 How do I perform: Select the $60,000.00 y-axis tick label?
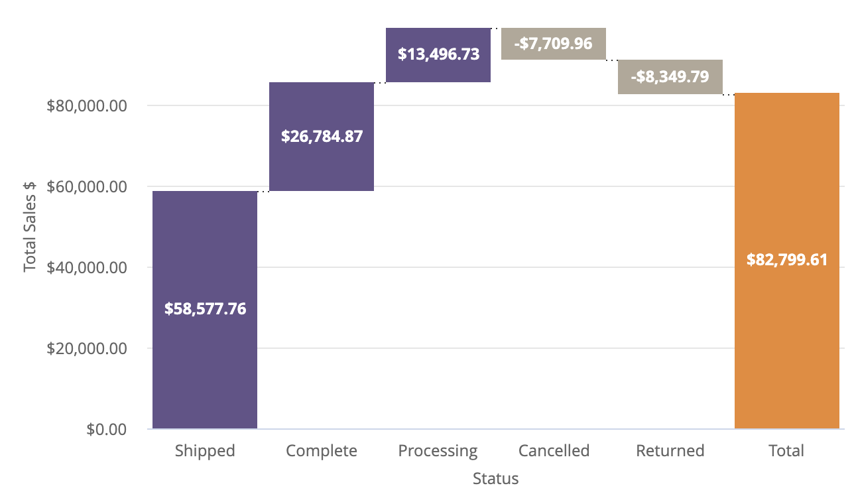coord(87,186)
